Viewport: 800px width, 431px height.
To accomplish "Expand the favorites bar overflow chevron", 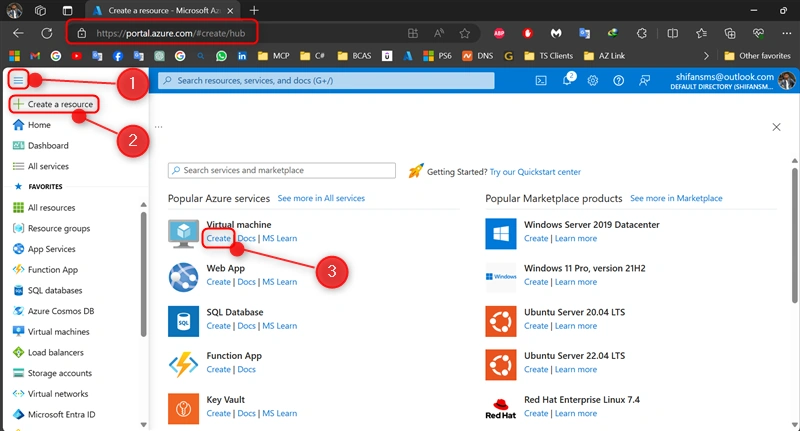I will [706, 56].
